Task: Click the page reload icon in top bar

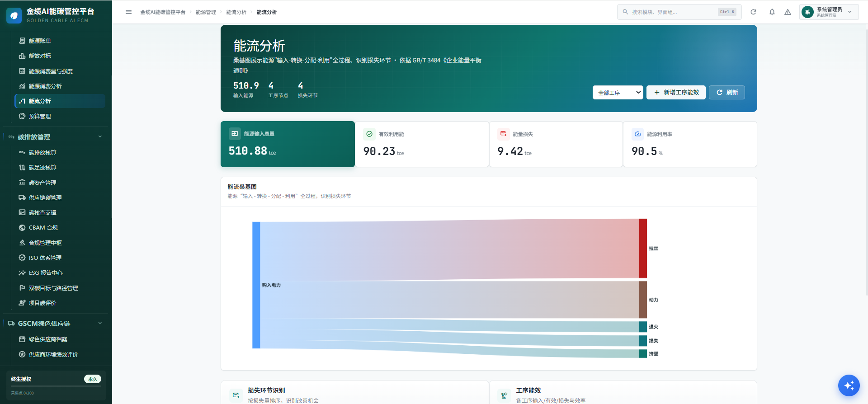Action: tap(753, 12)
